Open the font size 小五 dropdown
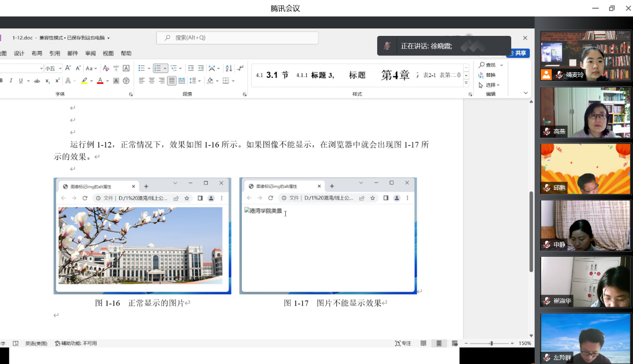Image resolution: width=633 pixels, height=364 pixels. point(60,68)
